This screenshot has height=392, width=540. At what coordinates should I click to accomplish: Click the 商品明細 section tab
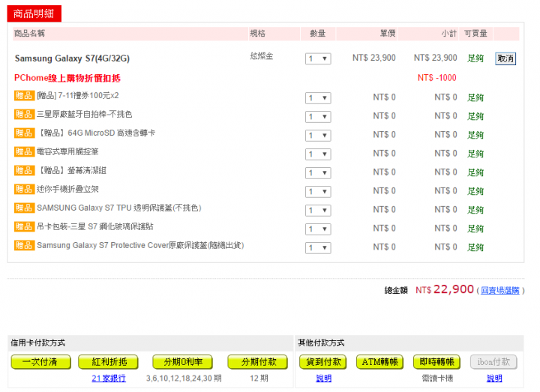[34, 13]
